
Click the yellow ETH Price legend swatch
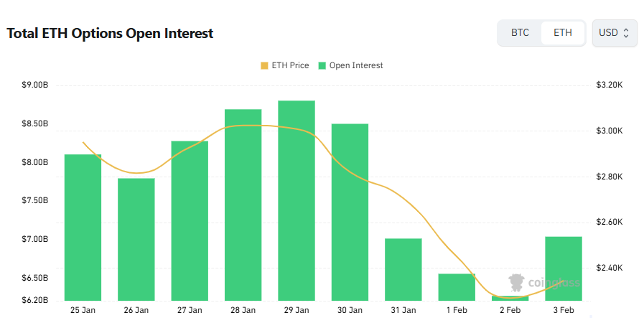coord(264,65)
